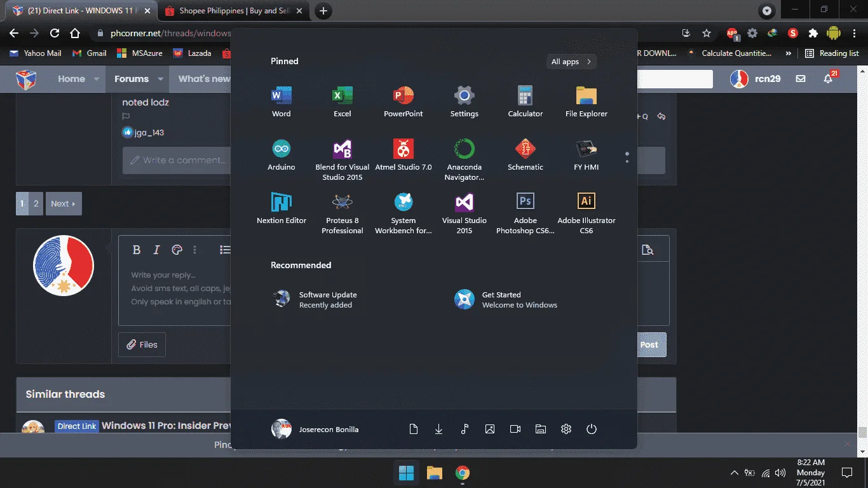Image resolution: width=868 pixels, height=488 pixels.
Task: Select the Direct Link WINDOWS 11 tab
Action: point(81,11)
